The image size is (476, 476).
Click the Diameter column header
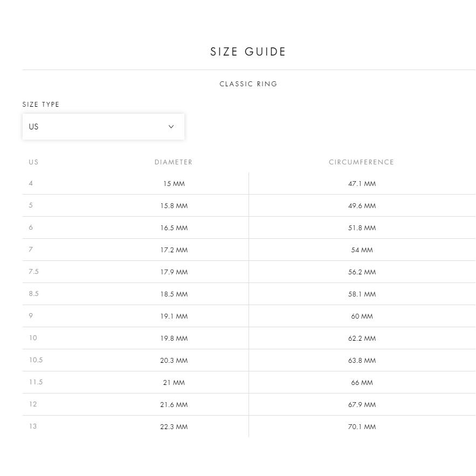174,162
